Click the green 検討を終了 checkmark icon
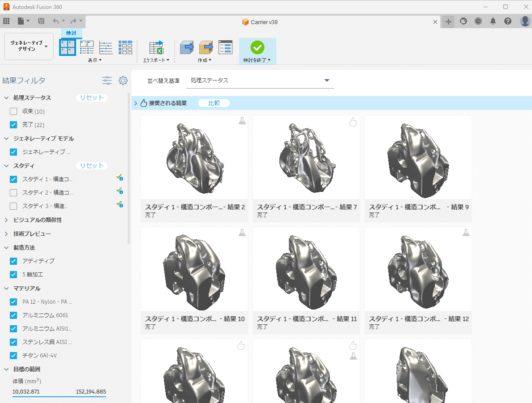 (257, 47)
